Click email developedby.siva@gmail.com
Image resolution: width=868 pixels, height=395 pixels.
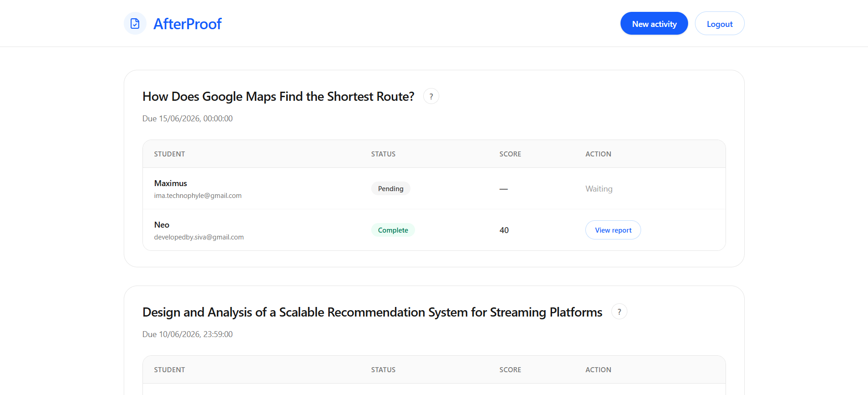point(199,237)
